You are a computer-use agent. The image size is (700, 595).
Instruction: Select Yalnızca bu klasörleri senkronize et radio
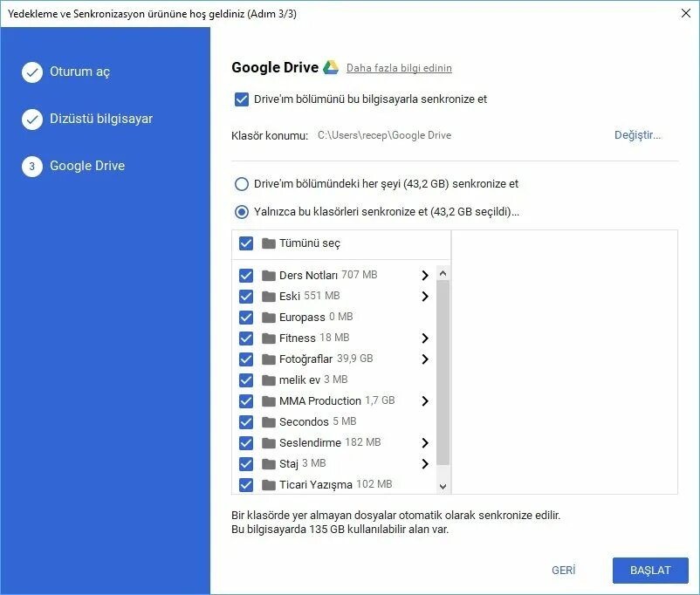tap(242, 212)
